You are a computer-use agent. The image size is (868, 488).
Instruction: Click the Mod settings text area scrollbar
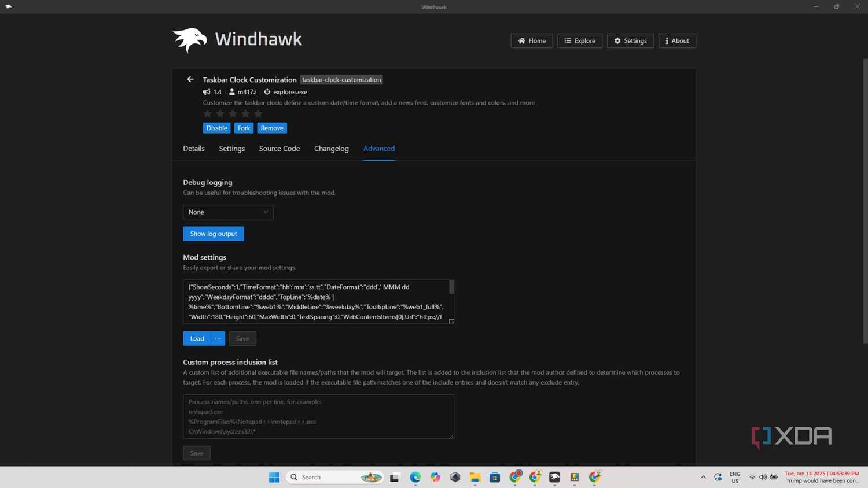451,287
